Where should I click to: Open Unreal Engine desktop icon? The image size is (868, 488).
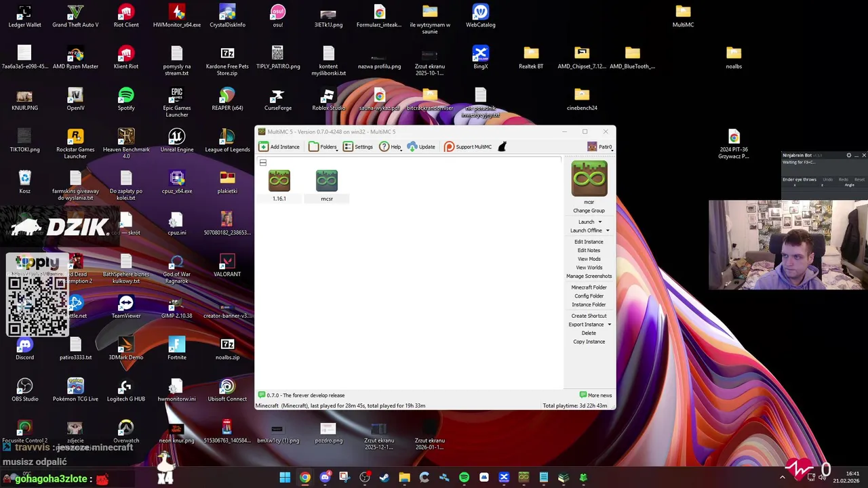(177, 141)
